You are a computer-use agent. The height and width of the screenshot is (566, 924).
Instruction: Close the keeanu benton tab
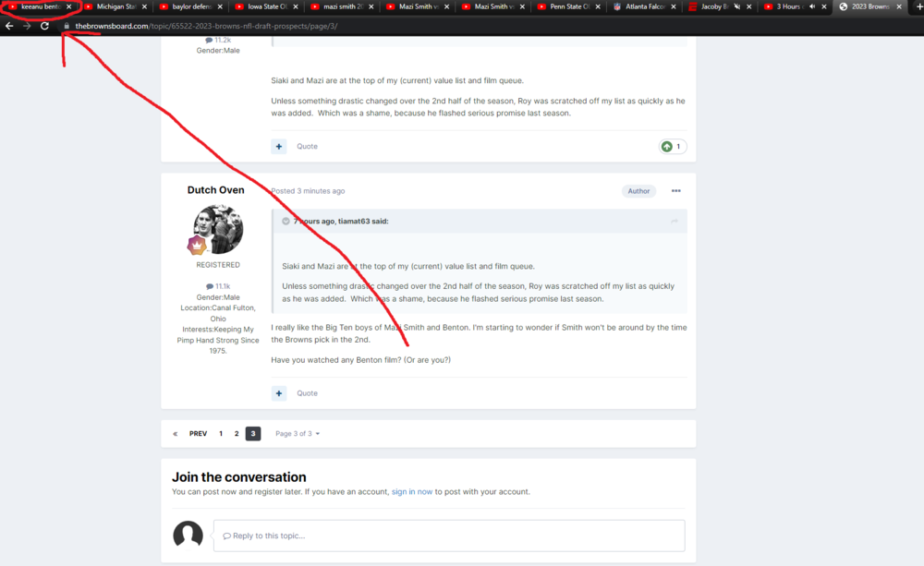click(x=69, y=6)
